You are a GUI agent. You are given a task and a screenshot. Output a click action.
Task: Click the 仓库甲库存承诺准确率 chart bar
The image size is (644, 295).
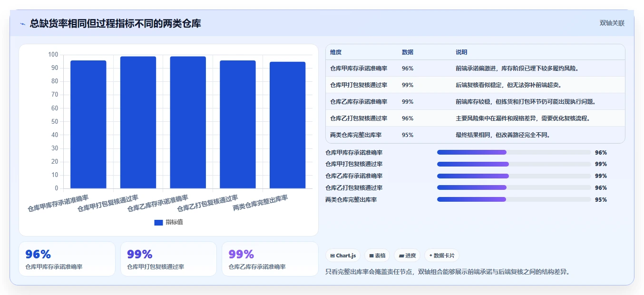click(x=88, y=124)
